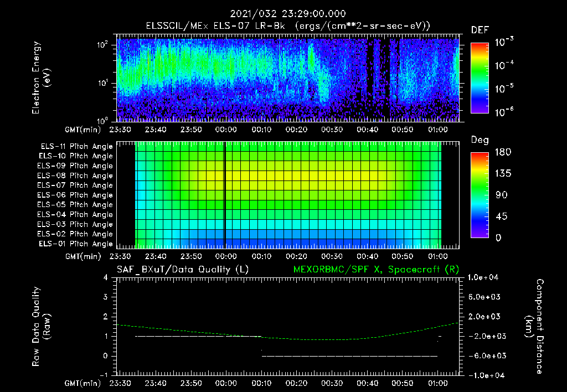Click the ELS-01 Pitch Angle row label

point(76,244)
